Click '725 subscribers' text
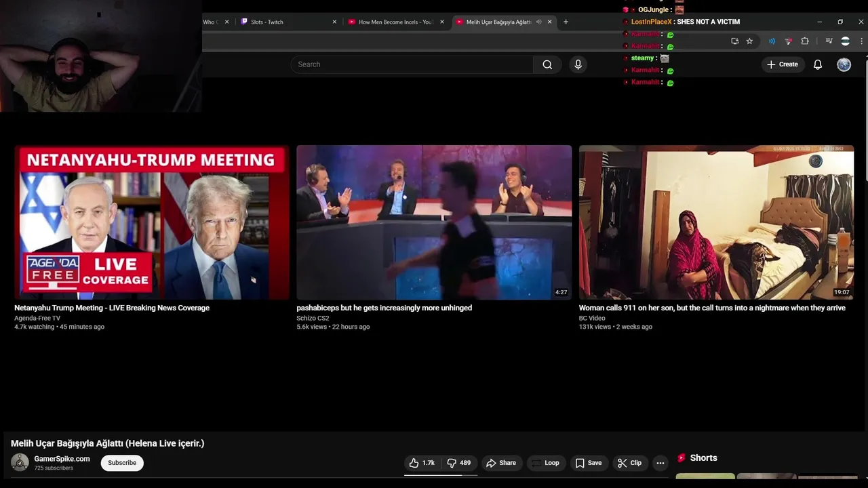The height and width of the screenshot is (488, 868). 54,468
